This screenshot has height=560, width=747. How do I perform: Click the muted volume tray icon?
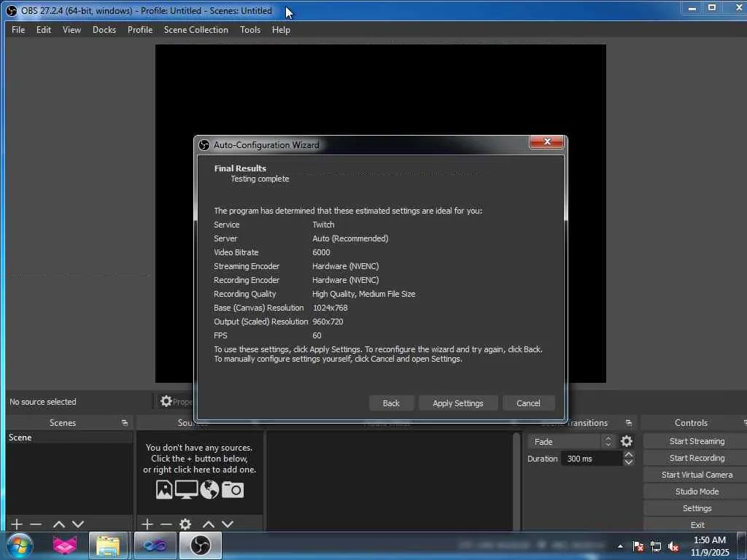pyautogui.click(x=673, y=546)
